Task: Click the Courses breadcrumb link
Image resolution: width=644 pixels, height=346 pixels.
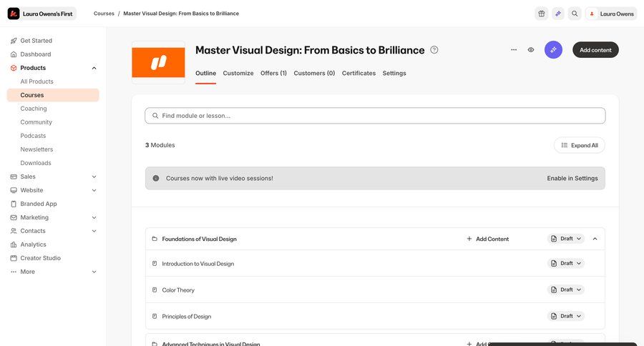Action: [x=104, y=14]
